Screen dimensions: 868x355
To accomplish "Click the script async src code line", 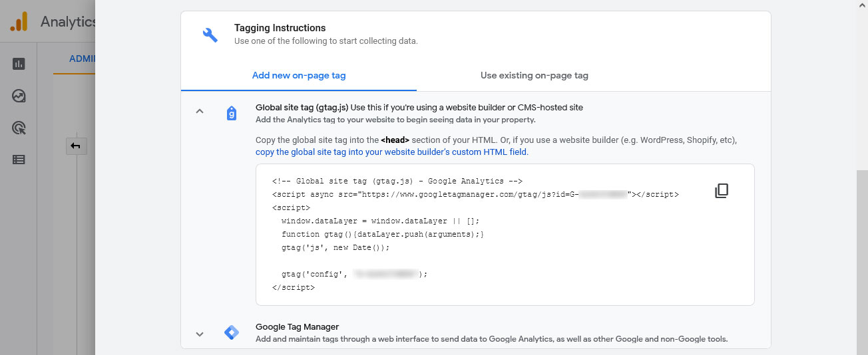I will (475, 194).
